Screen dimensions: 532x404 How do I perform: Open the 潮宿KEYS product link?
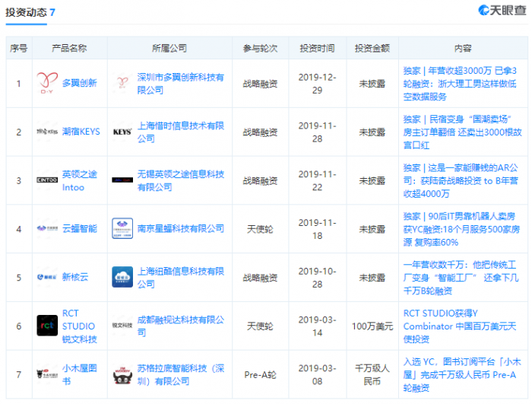[81, 132]
